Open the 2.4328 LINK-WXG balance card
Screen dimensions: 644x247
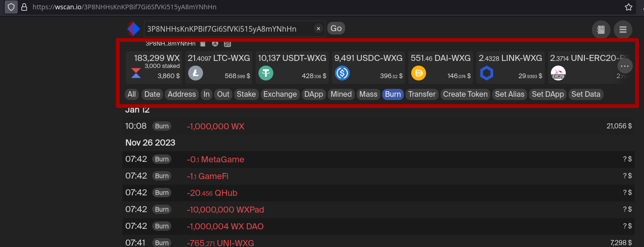(x=510, y=67)
